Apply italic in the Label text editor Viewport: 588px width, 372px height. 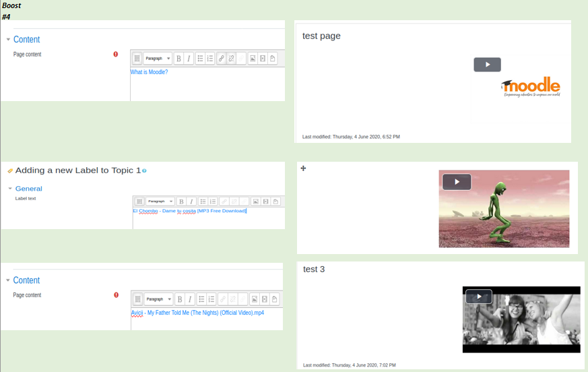click(191, 201)
